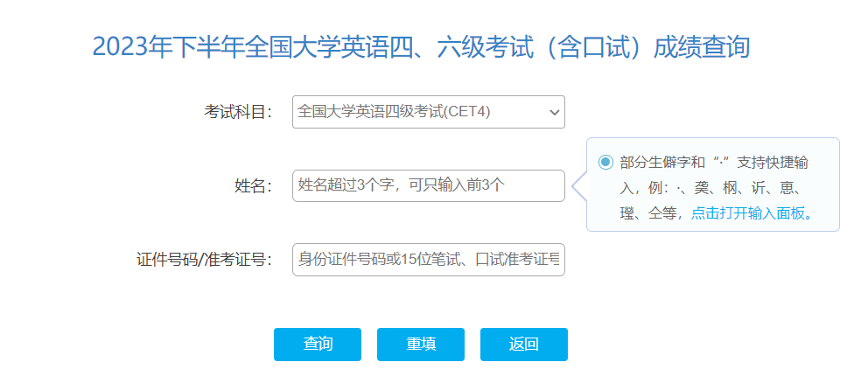868x383 pixels.
Task: Focus the 姓名 name input field
Action: [x=428, y=185]
